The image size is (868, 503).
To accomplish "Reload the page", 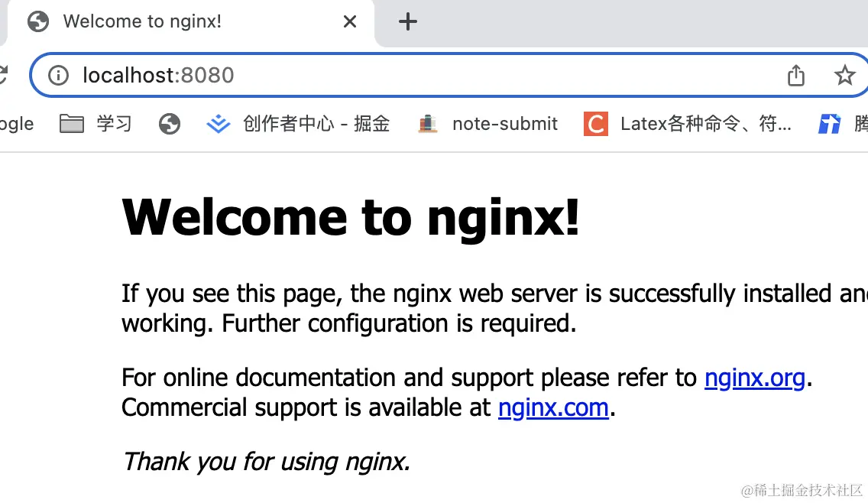I will click(3, 75).
